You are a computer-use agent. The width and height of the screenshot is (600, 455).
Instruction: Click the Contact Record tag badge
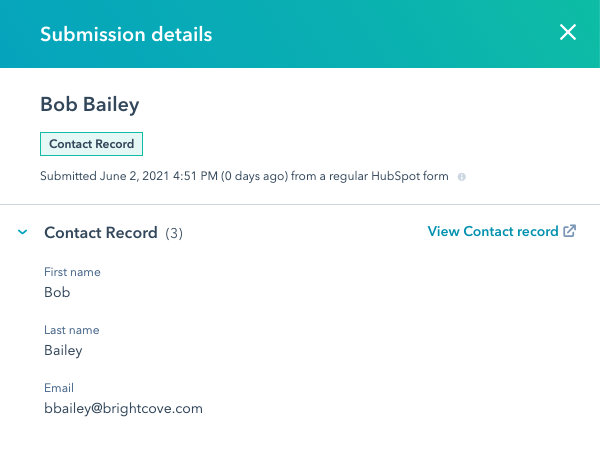click(x=92, y=144)
